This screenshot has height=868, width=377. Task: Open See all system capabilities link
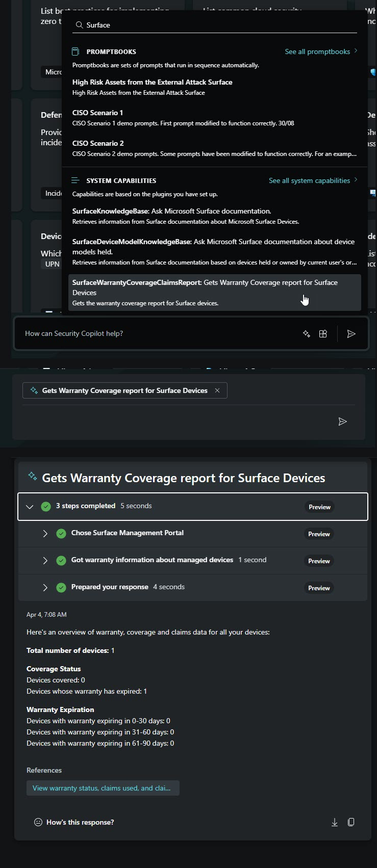pos(313,180)
